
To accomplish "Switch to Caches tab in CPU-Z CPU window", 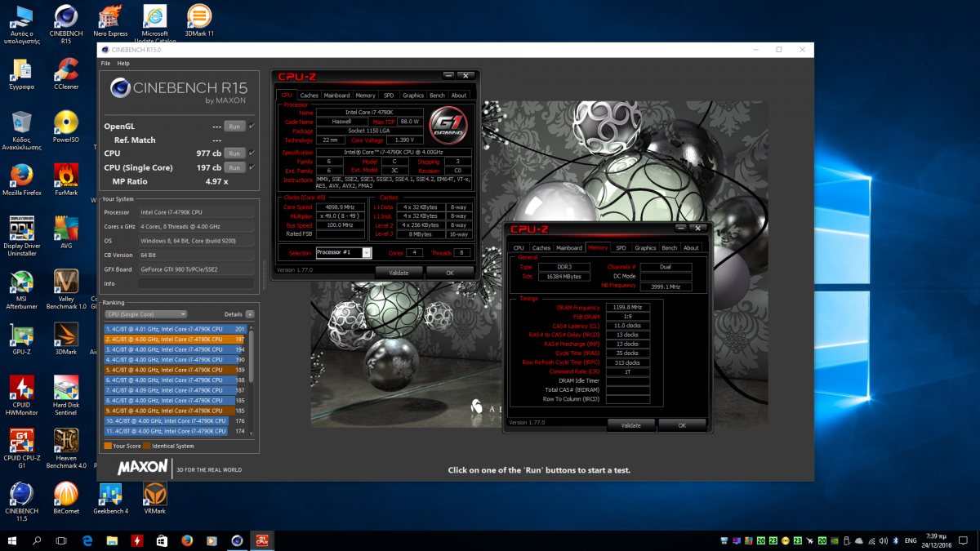I will click(x=310, y=96).
